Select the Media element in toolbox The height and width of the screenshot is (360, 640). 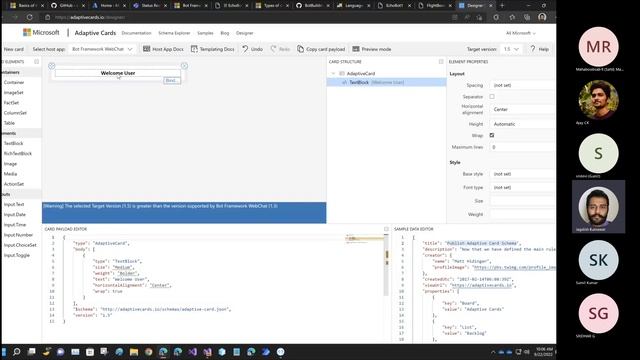point(10,174)
